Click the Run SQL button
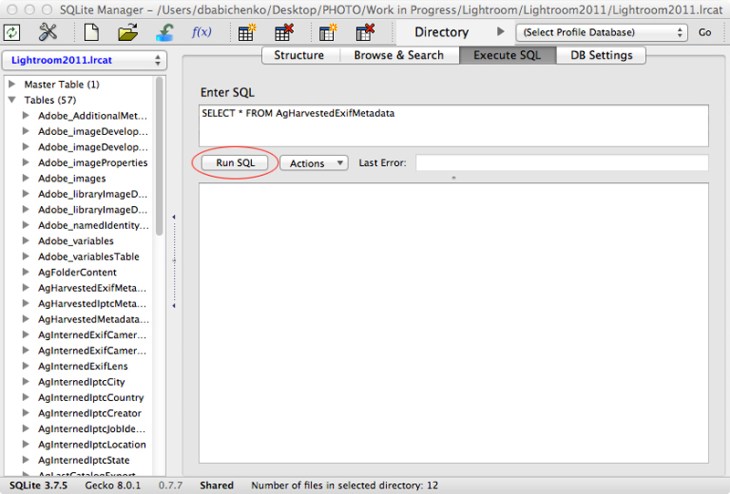Viewport: 730px width, 494px height. tap(235, 163)
